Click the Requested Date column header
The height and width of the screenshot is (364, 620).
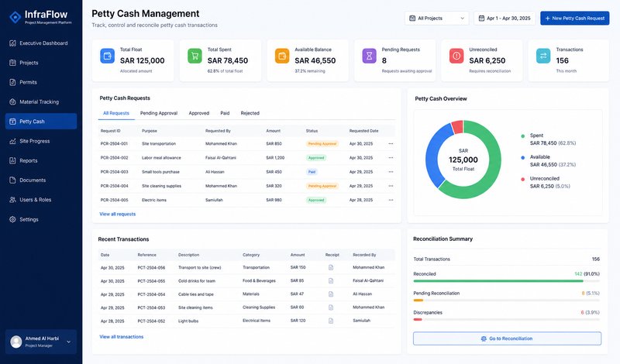[x=363, y=131]
